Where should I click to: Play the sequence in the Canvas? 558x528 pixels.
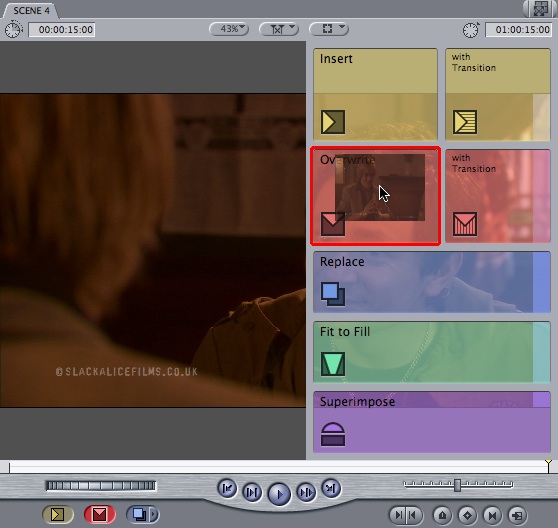(x=279, y=494)
